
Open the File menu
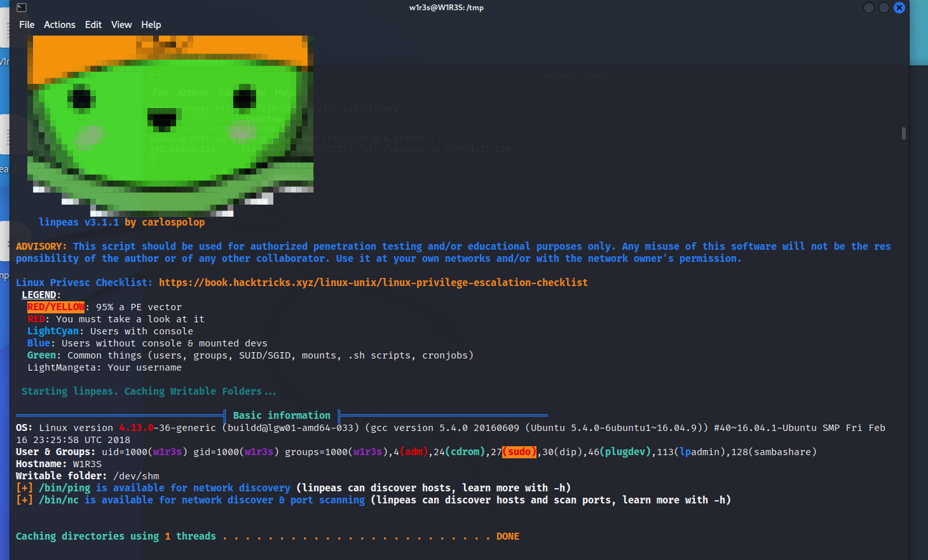click(27, 25)
